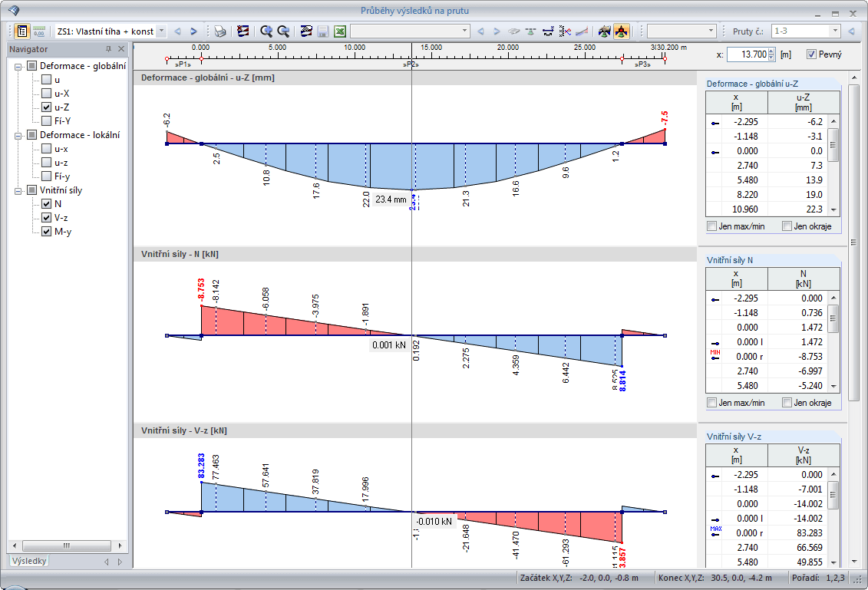The height and width of the screenshot is (590, 868).
Task: Click the striped diagram icon with red X
Action: (x=243, y=31)
